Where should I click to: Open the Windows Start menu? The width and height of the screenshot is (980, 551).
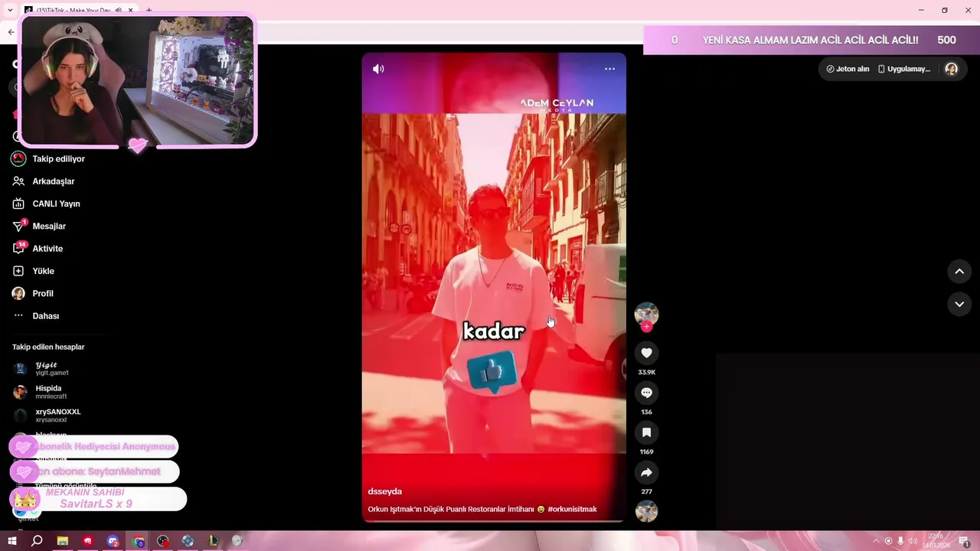tap(12, 541)
